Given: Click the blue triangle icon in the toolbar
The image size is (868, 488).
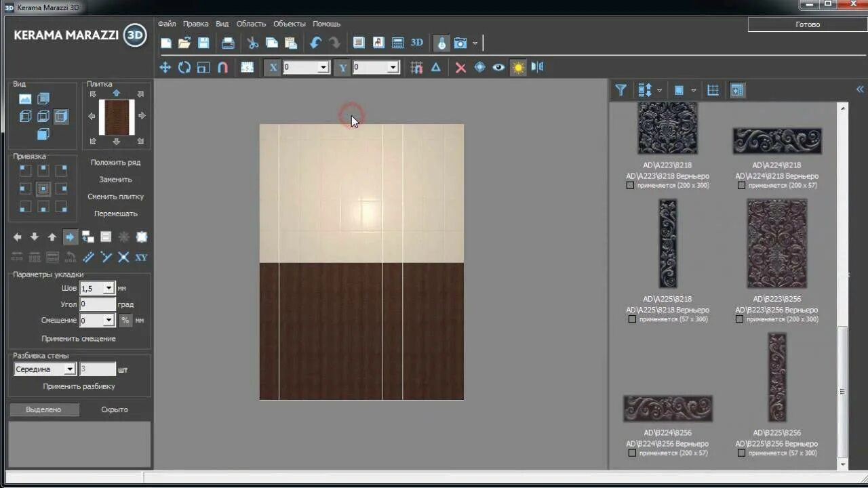Looking at the screenshot, I should tap(436, 67).
